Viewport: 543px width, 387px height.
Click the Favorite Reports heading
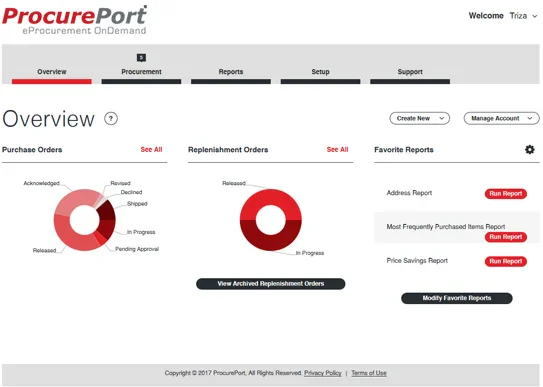(x=404, y=150)
